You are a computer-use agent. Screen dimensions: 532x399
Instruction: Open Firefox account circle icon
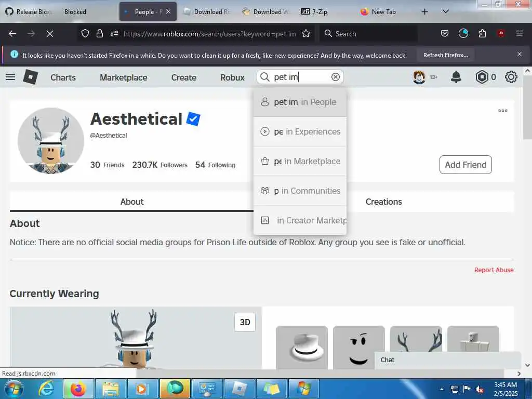(463, 33)
